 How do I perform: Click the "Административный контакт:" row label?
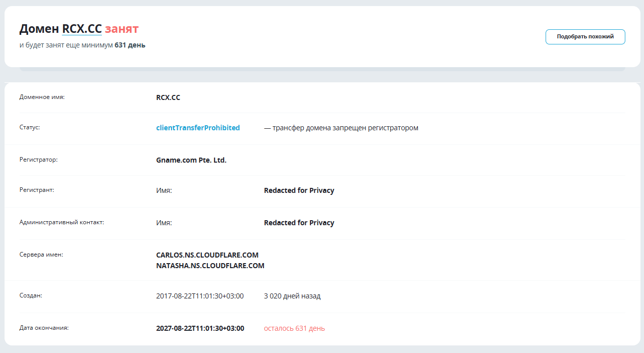click(62, 222)
